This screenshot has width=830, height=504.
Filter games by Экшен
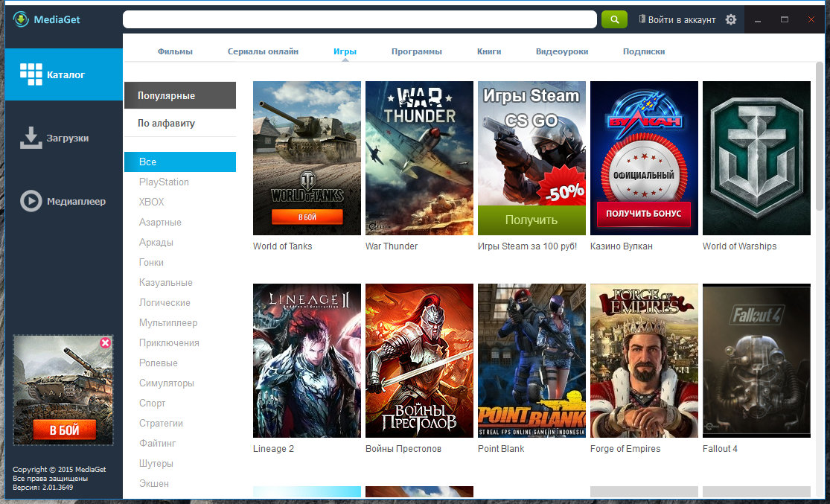[154, 484]
